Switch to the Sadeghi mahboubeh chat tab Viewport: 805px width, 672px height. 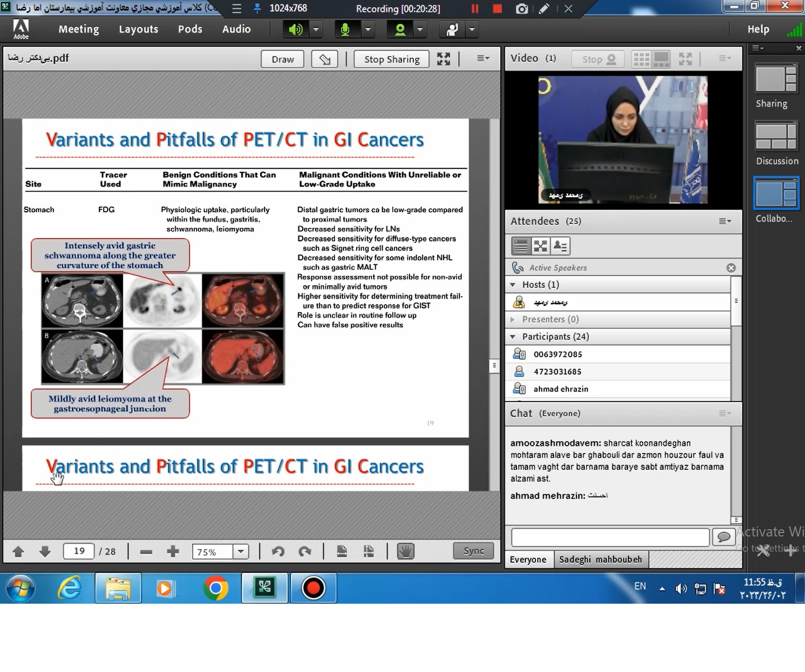click(601, 559)
